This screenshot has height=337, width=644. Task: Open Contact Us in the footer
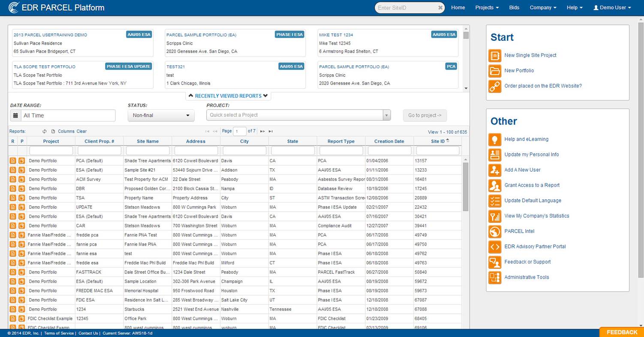point(88,333)
